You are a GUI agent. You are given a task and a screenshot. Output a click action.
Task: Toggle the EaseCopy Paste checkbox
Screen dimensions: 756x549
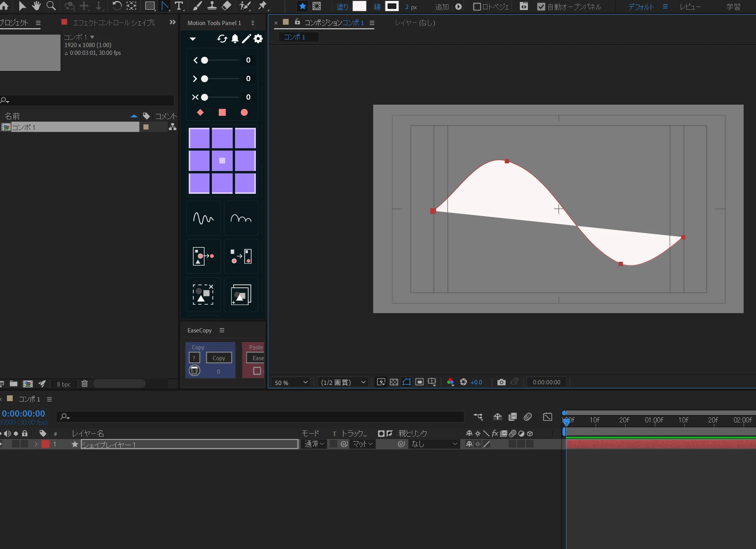(x=257, y=371)
